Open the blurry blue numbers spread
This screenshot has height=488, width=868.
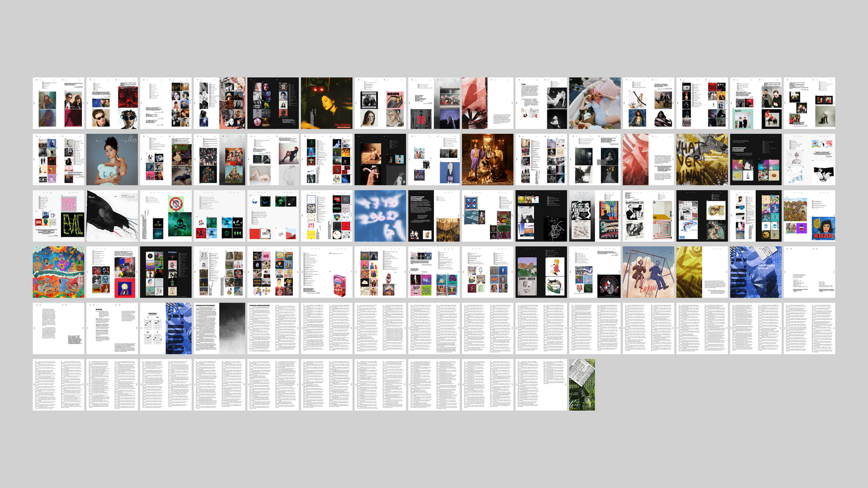pos(380,216)
